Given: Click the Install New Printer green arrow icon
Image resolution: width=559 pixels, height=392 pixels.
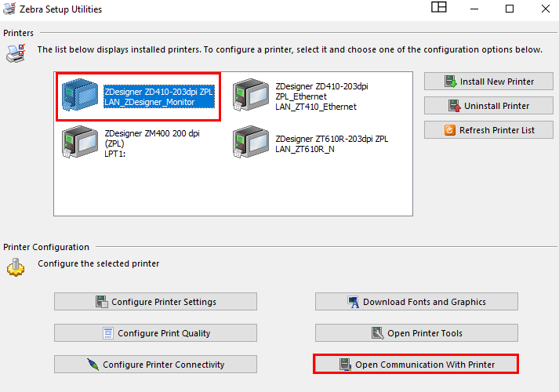Looking at the screenshot, I should point(451,82).
